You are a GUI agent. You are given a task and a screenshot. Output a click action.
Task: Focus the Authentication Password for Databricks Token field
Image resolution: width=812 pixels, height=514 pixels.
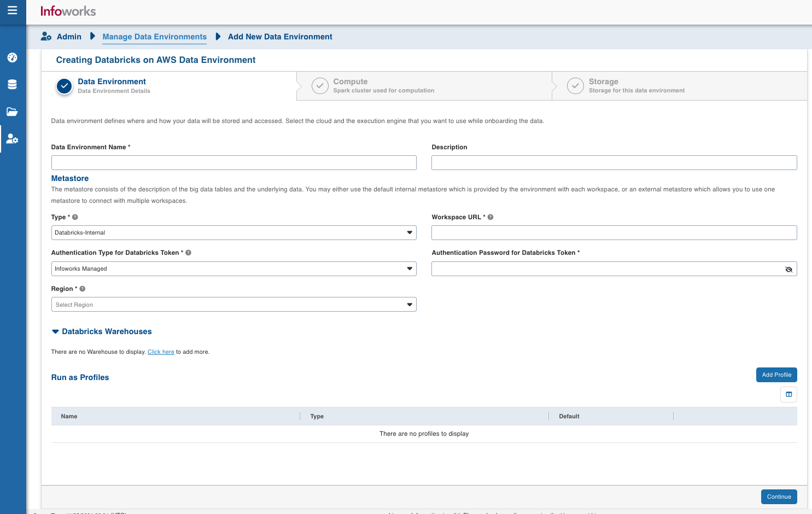tap(614, 268)
